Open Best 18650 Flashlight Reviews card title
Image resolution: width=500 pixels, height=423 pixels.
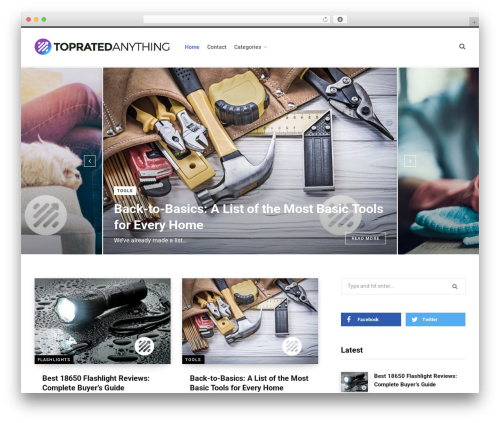pos(96,383)
